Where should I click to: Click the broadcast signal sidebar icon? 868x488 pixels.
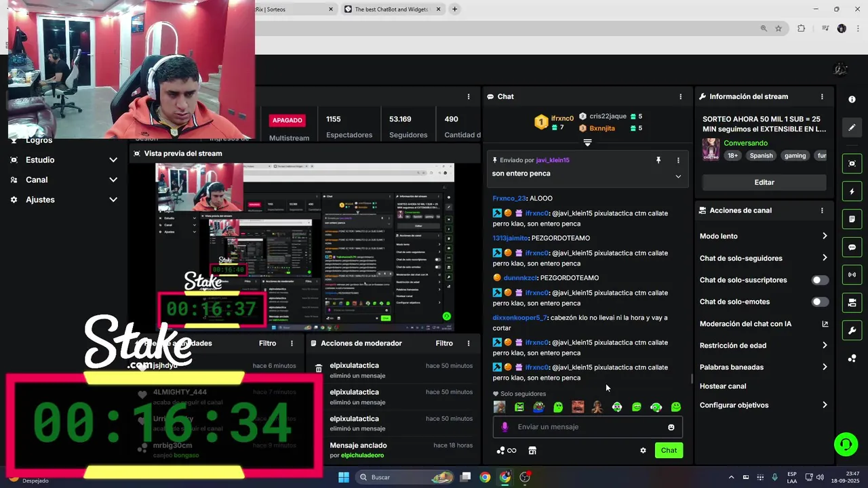852,274
